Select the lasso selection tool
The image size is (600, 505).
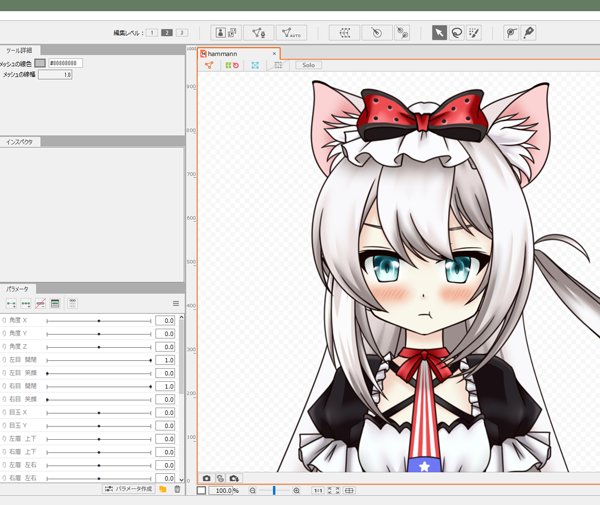click(x=457, y=33)
